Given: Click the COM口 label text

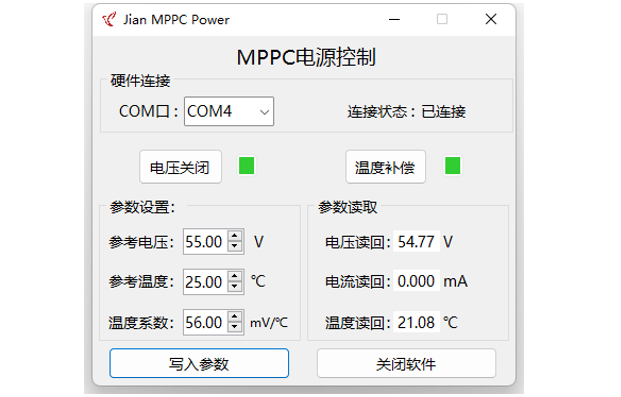Looking at the screenshot, I should 149,111.
